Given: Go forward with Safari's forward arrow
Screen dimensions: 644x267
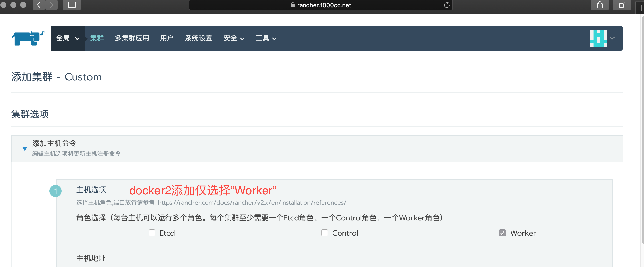Looking at the screenshot, I should (52, 5).
